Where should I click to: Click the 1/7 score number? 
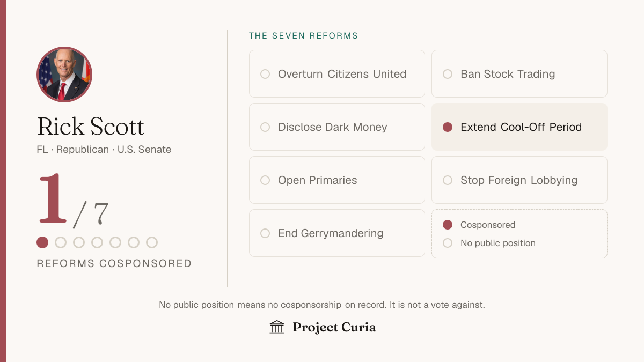(x=73, y=200)
